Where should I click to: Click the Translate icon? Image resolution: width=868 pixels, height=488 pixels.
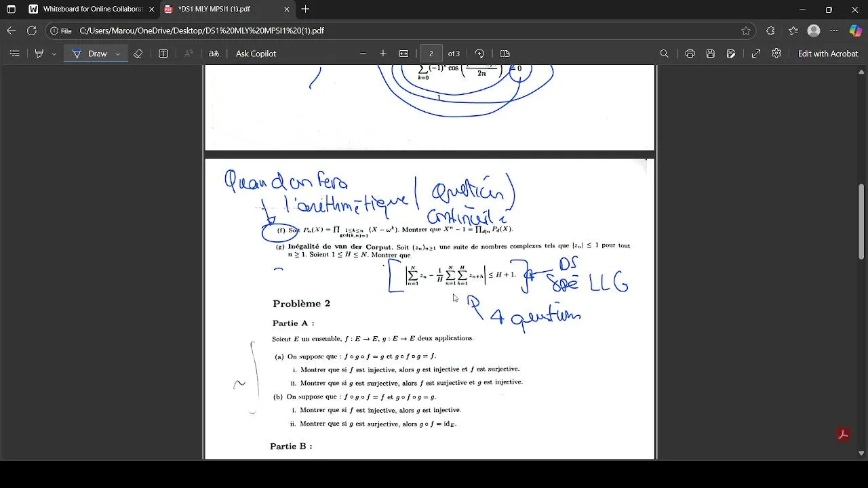[214, 54]
